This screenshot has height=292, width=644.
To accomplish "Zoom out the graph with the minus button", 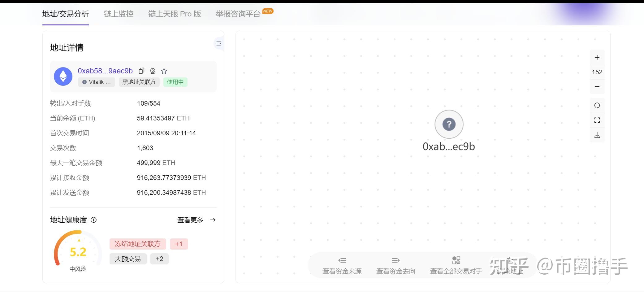I will (x=597, y=87).
